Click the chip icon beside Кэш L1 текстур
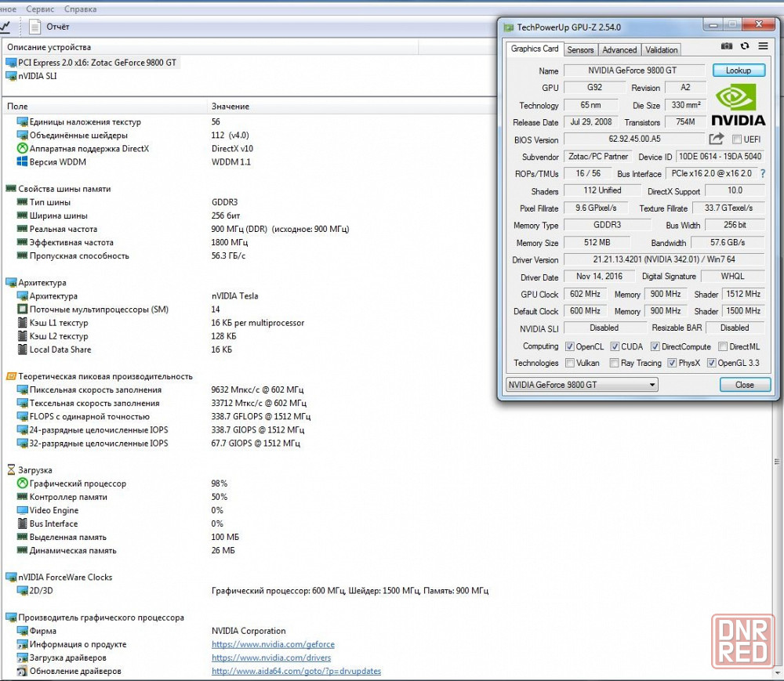Image resolution: width=784 pixels, height=681 pixels. pos(22,323)
